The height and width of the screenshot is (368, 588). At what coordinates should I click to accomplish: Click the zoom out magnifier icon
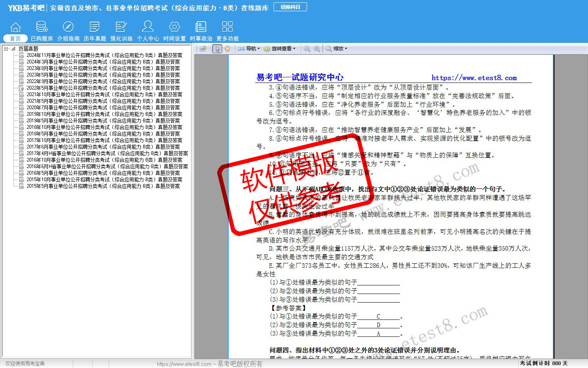pos(307,49)
